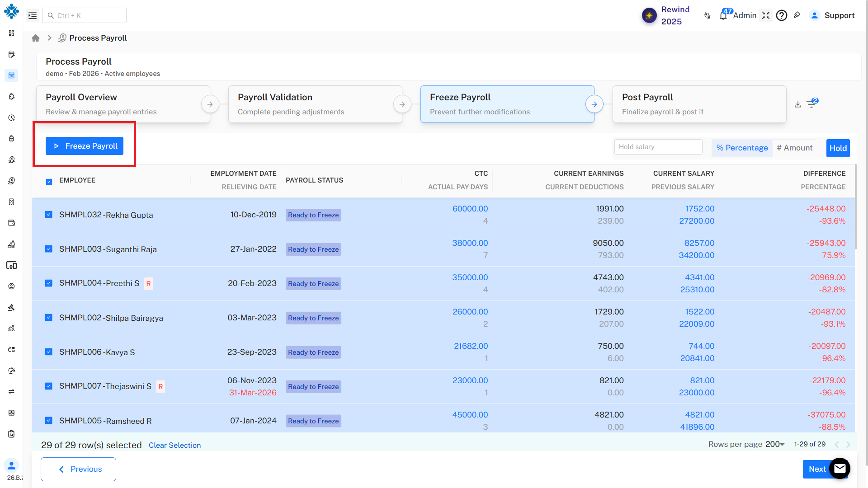868x488 pixels.
Task: Click Ready to Freeze badge for Rekha Gupta
Action: [313, 215]
